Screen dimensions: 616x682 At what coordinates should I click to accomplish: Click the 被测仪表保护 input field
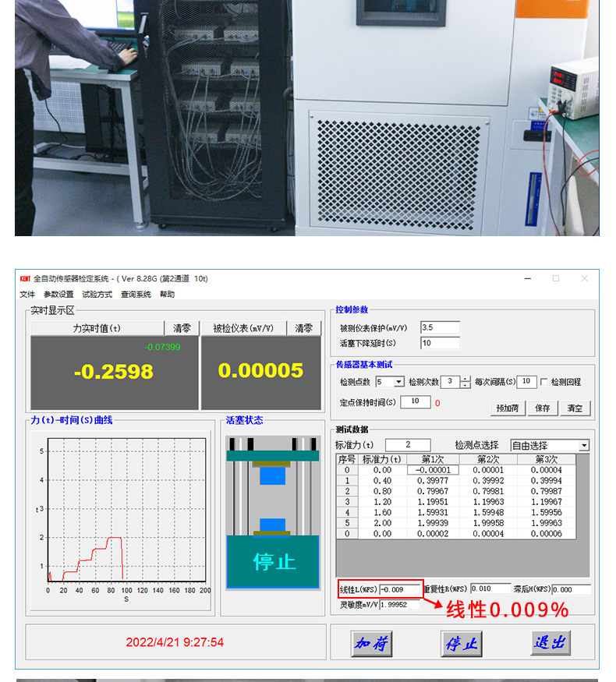[440, 327]
